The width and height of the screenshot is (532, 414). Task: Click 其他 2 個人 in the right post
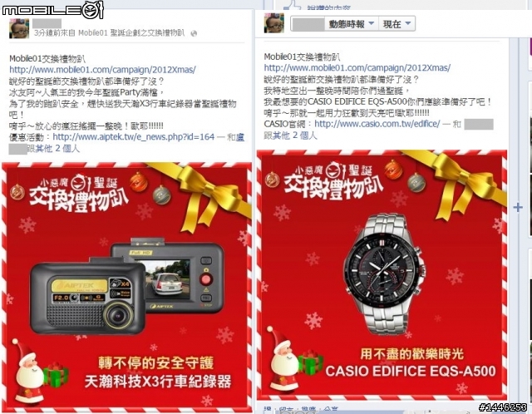click(290, 136)
